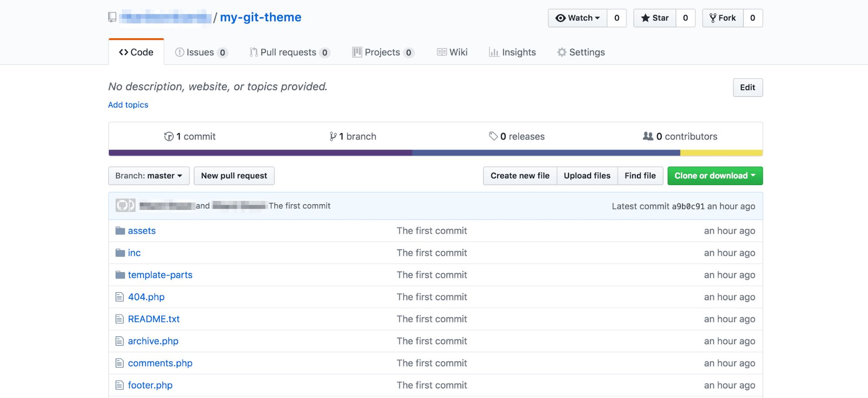Screen dimensions: 868x398
Task: Open the Insights tab
Action: pyautogui.click(x=512, y=52)
